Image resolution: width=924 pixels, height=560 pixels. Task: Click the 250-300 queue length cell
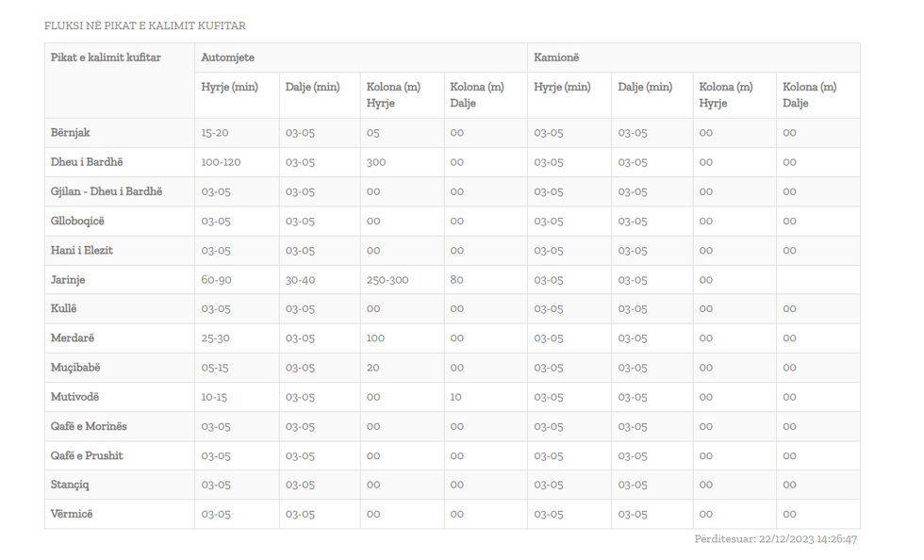388,280
